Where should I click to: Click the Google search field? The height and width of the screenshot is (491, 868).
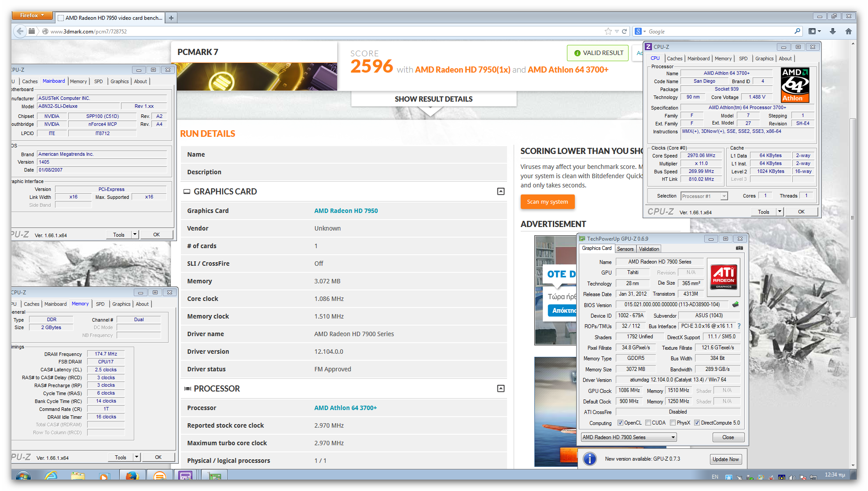720,31
